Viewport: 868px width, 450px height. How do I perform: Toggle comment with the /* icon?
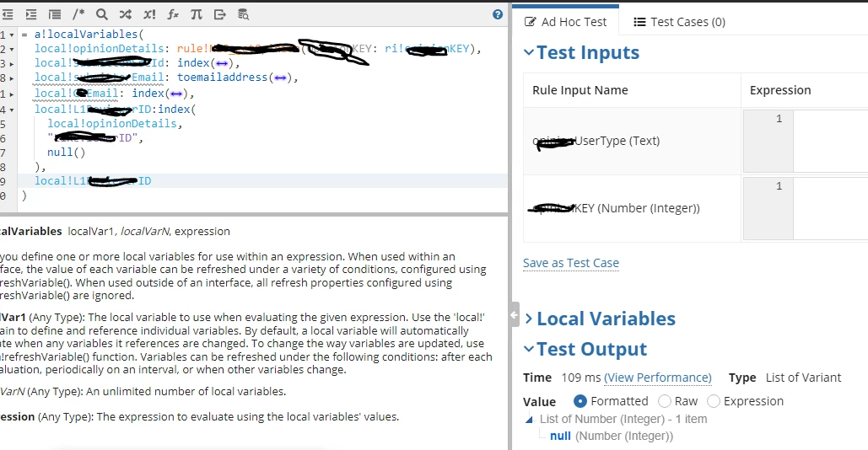(x=78, y=15)
